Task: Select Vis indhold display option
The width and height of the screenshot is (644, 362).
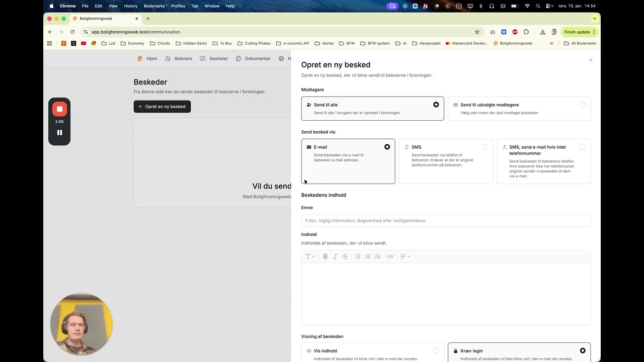Action: pos(373,352)
